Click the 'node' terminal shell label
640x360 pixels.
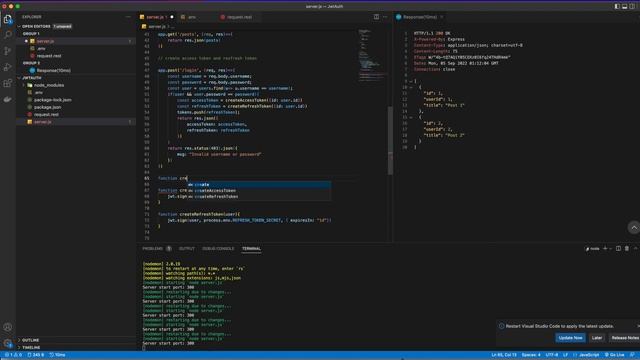[x=593, y=248]
